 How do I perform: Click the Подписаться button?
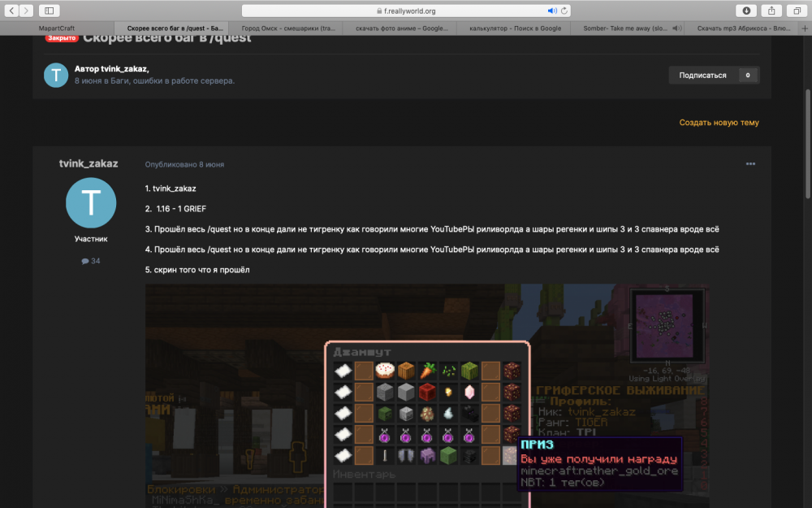[702, 75]
